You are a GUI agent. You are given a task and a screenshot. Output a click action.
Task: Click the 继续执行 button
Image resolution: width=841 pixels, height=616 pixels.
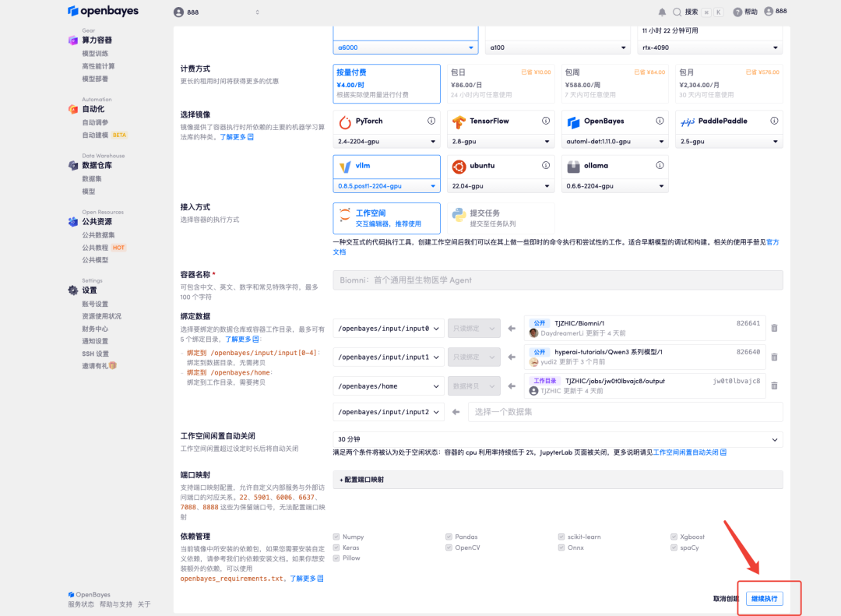pos(765,598)
